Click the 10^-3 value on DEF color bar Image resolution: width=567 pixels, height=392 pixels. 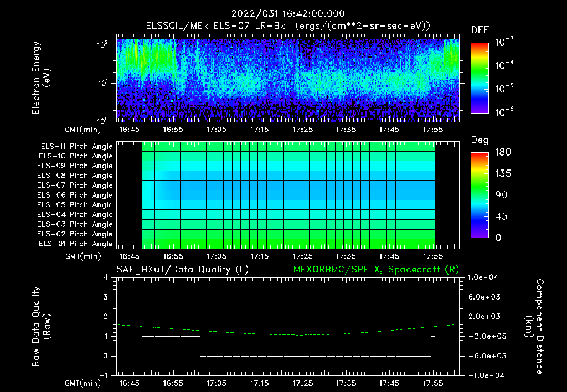point(504,42)
